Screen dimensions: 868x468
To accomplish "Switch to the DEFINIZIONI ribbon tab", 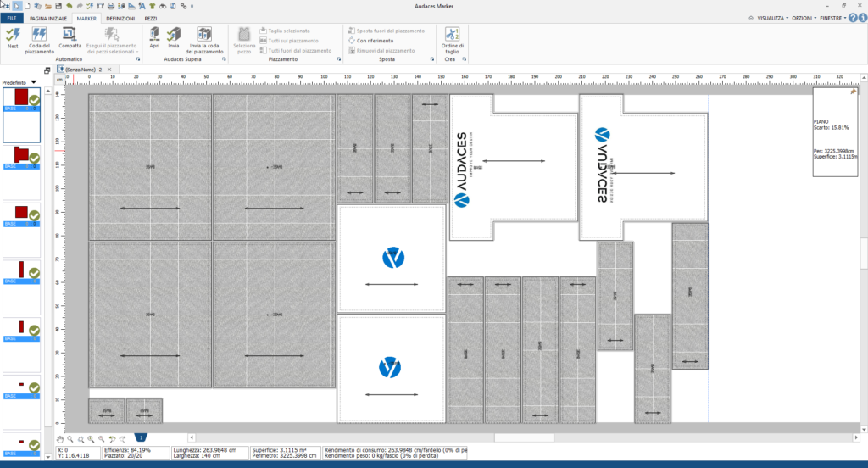I will [x=120, y=19].
